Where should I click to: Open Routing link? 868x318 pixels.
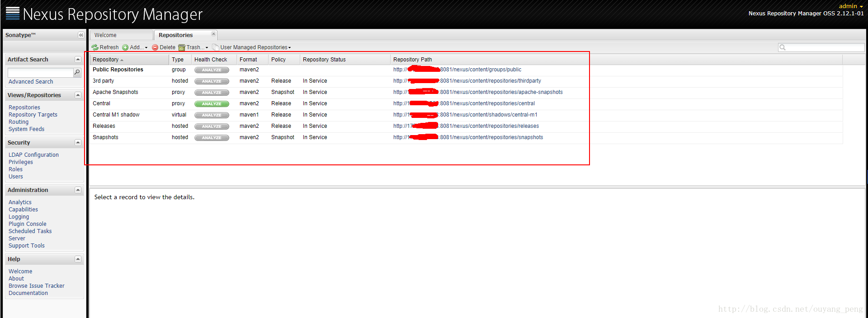coord(19,122)
